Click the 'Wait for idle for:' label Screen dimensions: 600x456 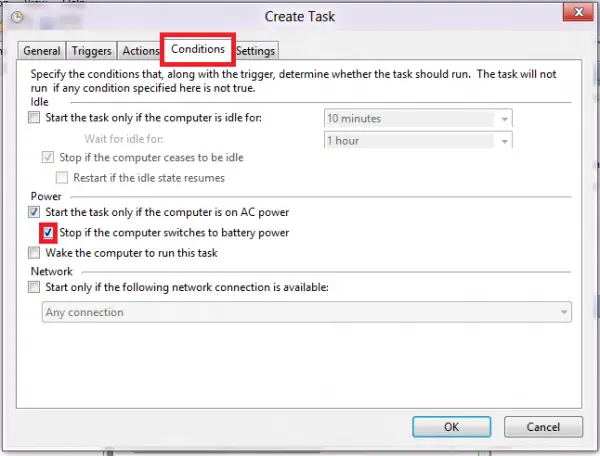pos(124,138)
